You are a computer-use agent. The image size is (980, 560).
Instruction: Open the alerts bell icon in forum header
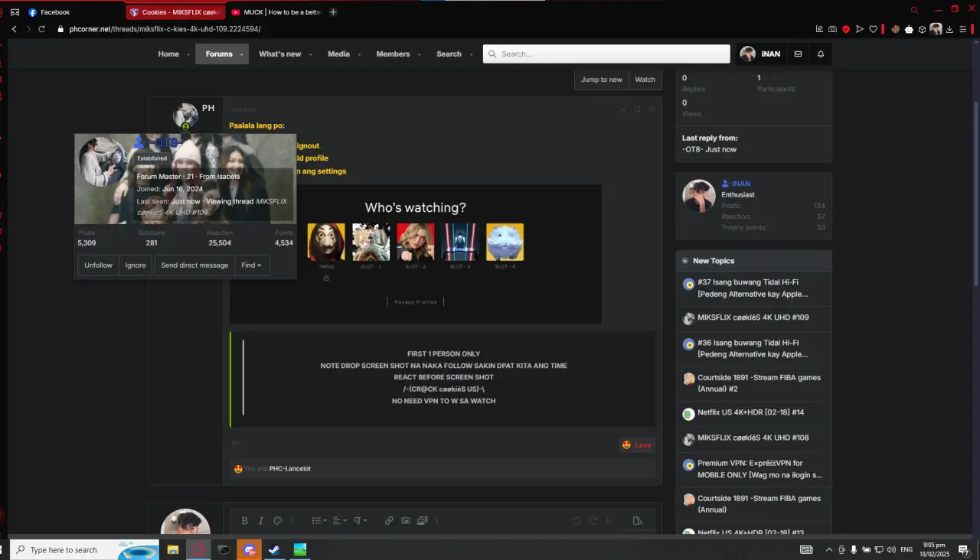tap(821, 54)
